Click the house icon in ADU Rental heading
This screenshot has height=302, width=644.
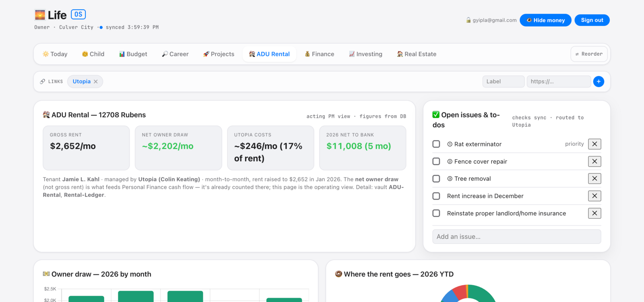click(x=46, y=115)
